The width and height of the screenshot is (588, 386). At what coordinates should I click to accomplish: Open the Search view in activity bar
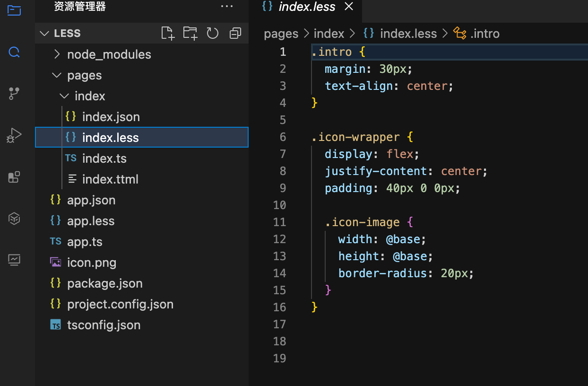tap(14, 52)
